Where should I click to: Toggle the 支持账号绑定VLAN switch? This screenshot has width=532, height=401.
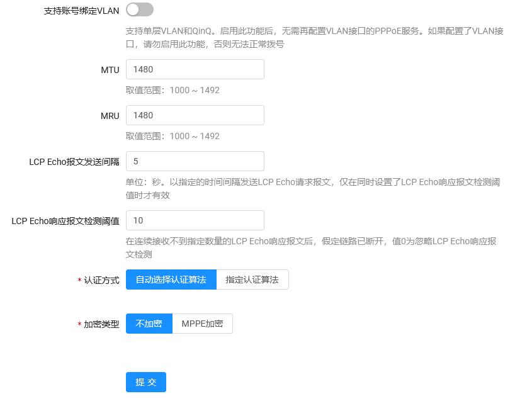point(139,9)
